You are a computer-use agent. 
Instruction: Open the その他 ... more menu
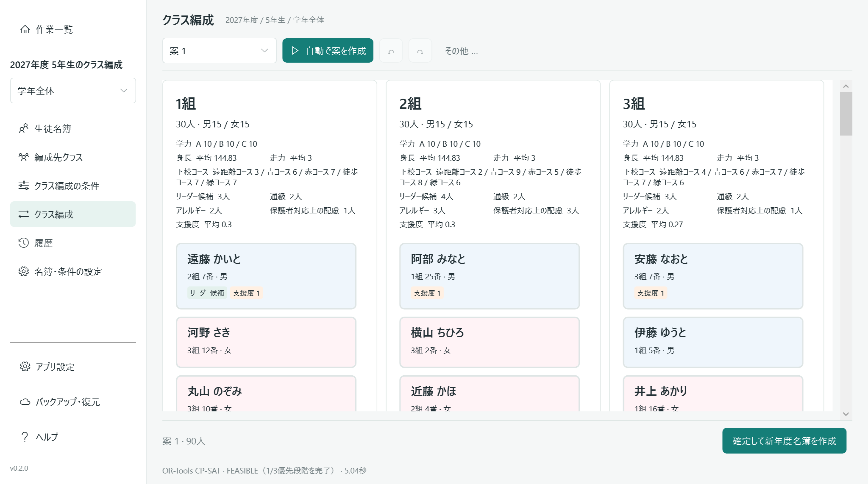point(461,51)
